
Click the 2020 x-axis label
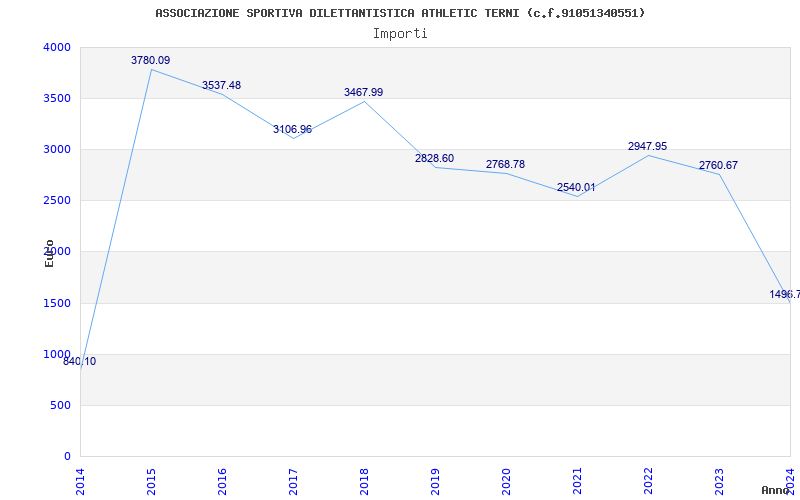point(506,481)
